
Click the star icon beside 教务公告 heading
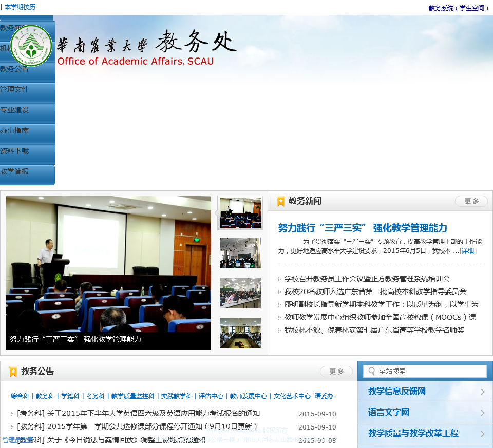[13, 372]
